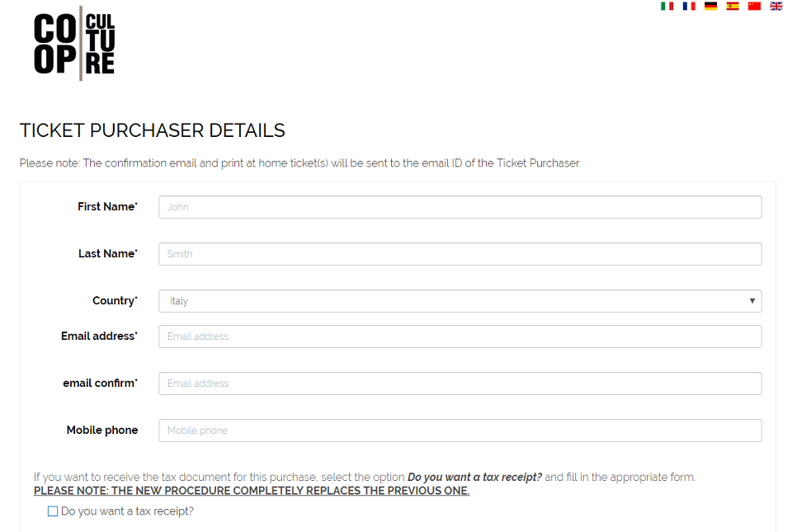792x532 pixels.
Task: Click the First Name label
Action: coord(107,206)
